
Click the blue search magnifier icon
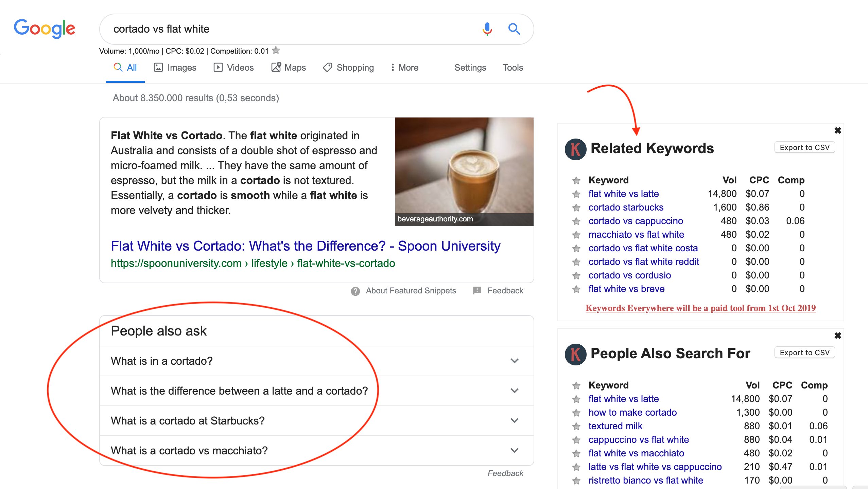[x=514, y=29]
